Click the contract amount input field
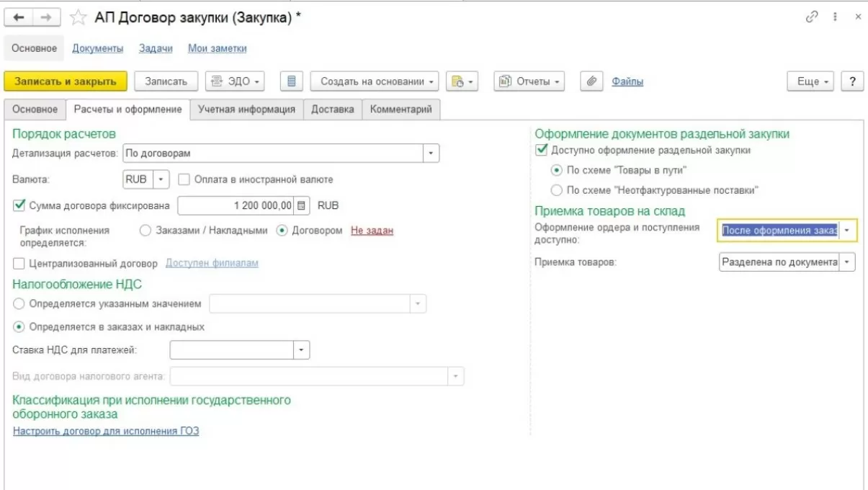Viewport: 868px width, 490px height. coord(236,205)
